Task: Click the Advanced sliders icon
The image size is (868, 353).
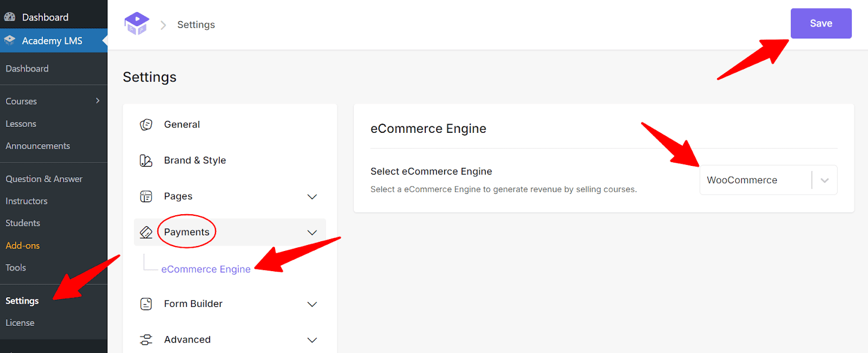Action: [146, 339]
